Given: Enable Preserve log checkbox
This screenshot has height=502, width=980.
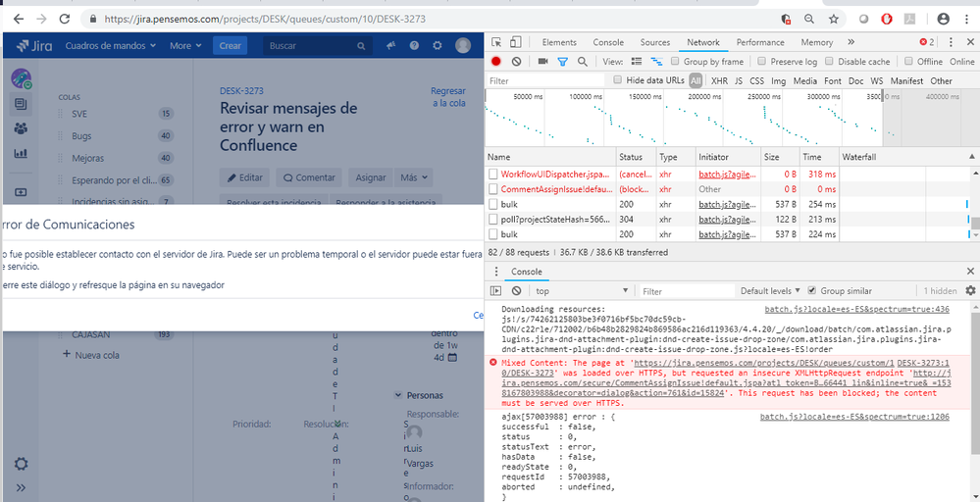Looking at the screenshot, I should coord(761,61).
